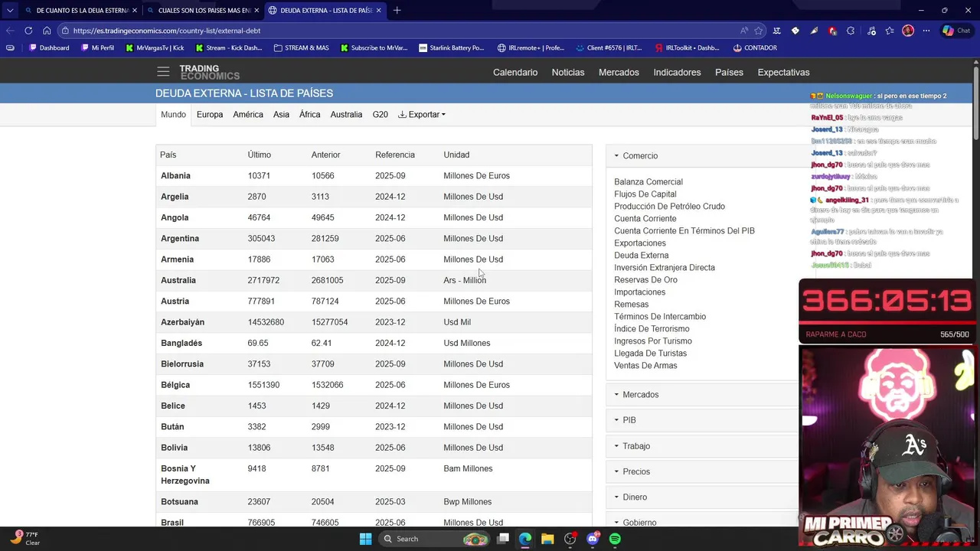
Task: Select the África region tab
Action: 309,114
